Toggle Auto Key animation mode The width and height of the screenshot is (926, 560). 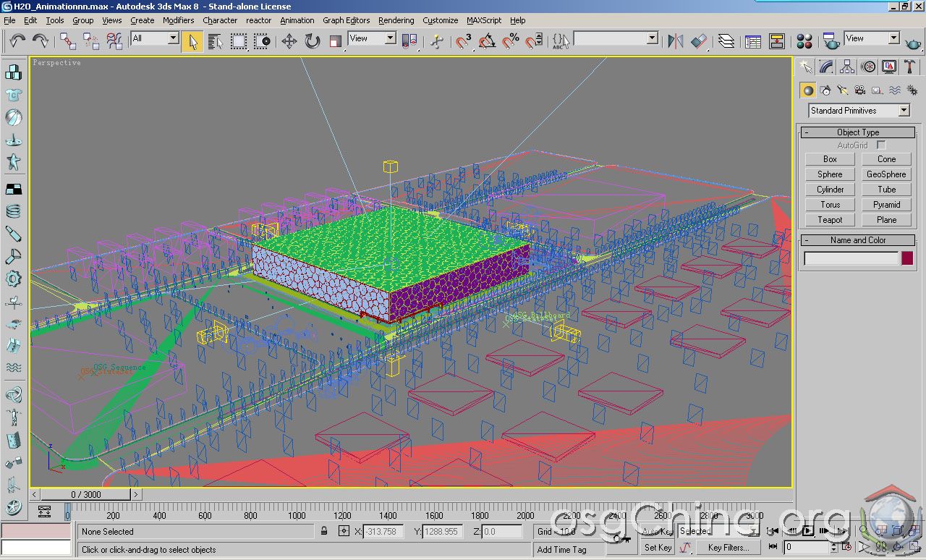(x=658, y=531)
